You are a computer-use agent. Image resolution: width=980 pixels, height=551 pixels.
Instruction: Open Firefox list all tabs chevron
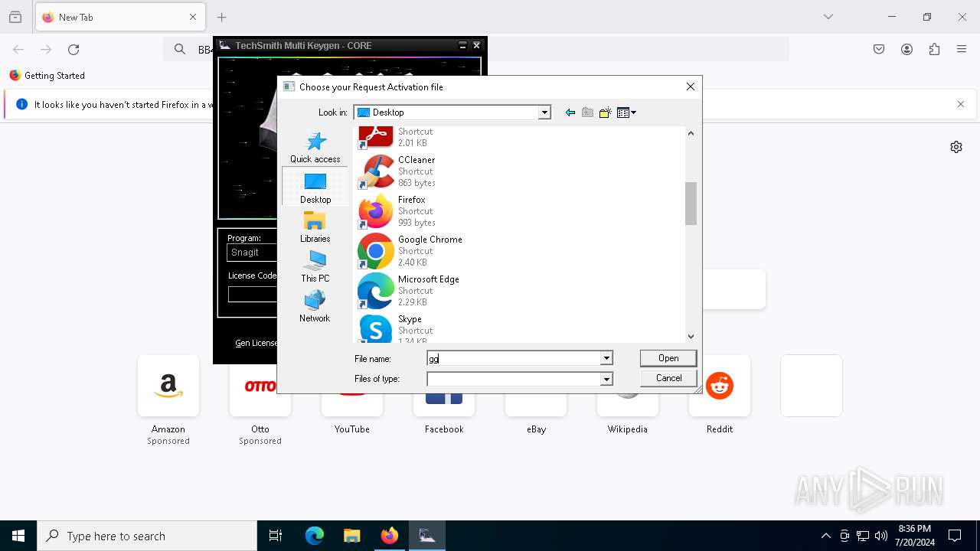(x=828, y=17)
